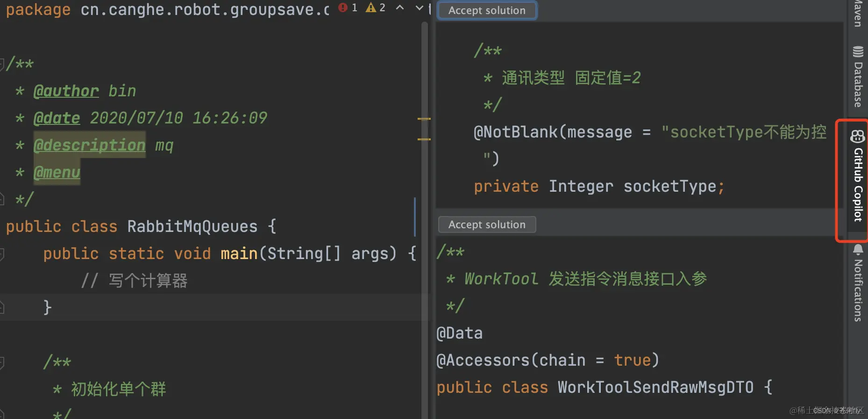Click the main method name
Image resolution: width=868 pixels, height=419 pixels.
[x=239, y=253]
